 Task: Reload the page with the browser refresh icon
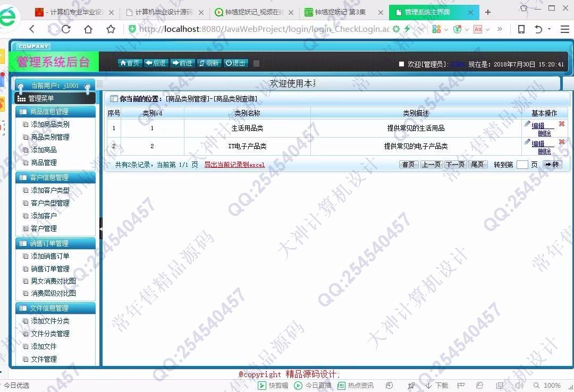(66, 29)
